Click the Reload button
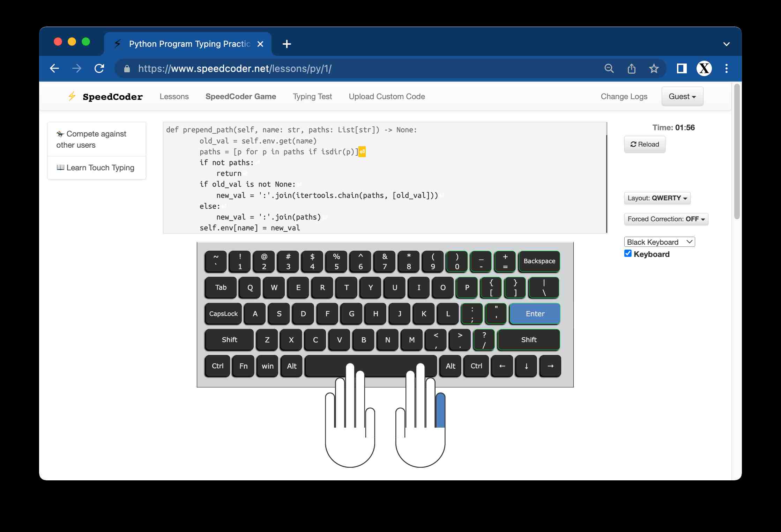This screenshot has height=532, width=781. click(645, 144)
